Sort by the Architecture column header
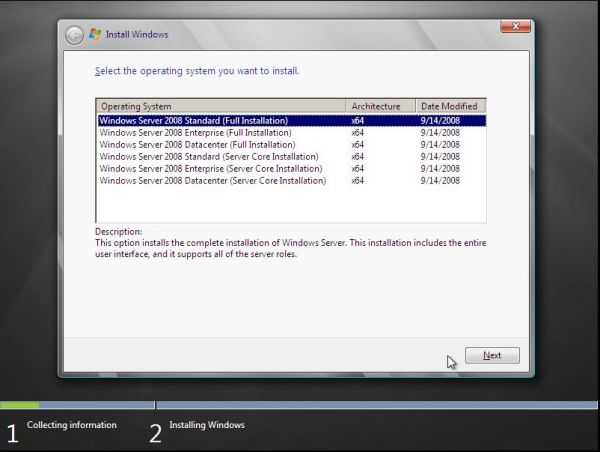This screenshot has width=600, height=452. [x=380, y=106]
